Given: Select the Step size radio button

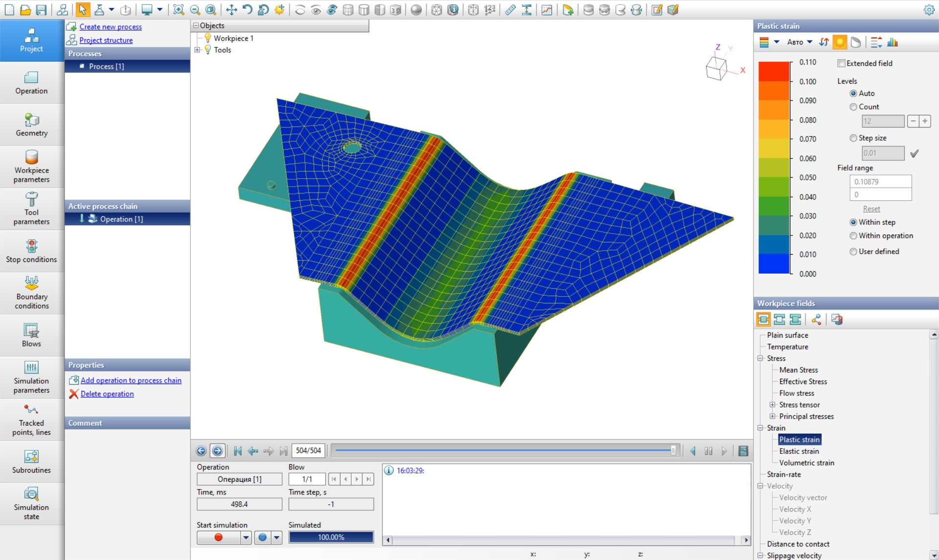Looking at the screenshot, I should coord(853,138).
